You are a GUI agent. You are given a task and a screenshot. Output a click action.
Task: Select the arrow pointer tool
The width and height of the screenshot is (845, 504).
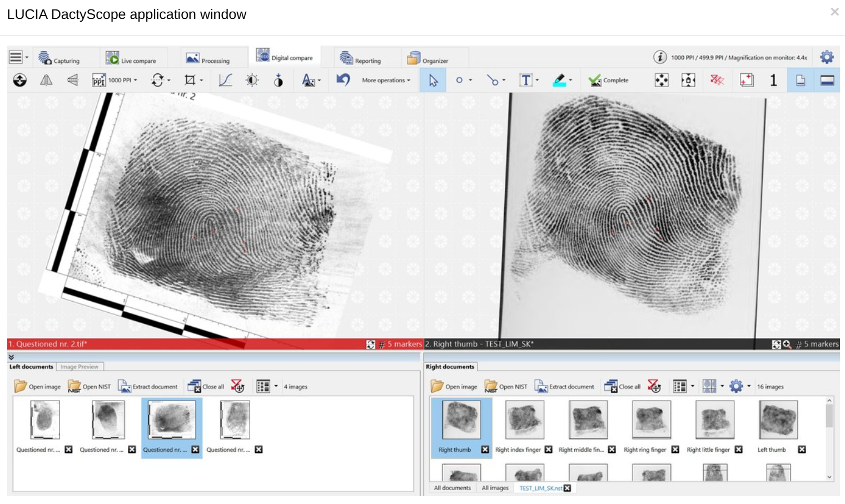point(433,80)
